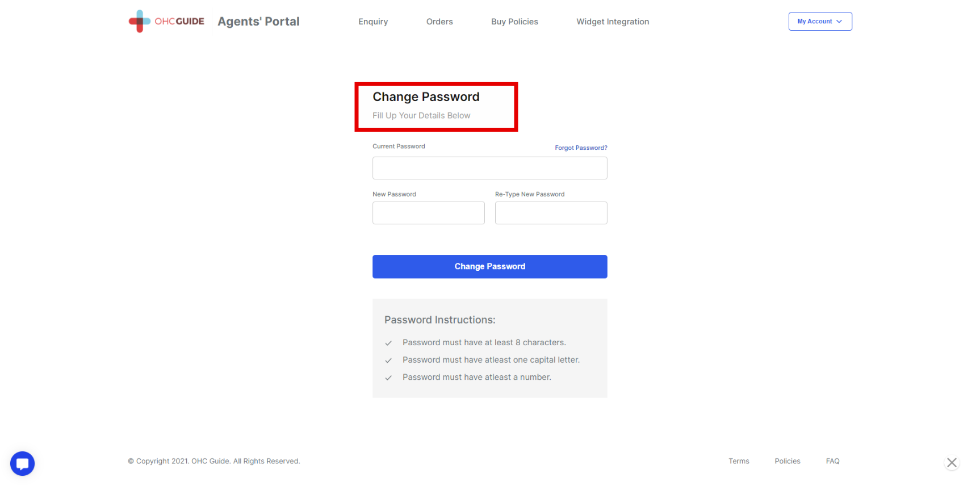
Task: Click the capital letter rule checkmark
Action: pyautogui.click(x=388, y=361)
